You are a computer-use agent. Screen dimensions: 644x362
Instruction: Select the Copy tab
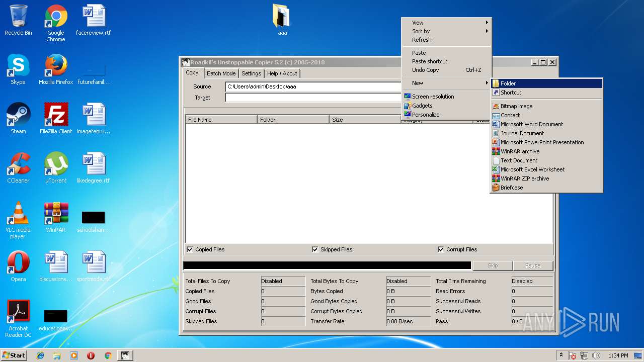192,73
